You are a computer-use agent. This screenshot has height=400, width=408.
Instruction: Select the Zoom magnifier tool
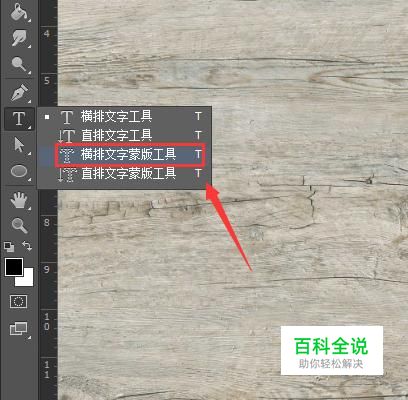click(19, 225)
